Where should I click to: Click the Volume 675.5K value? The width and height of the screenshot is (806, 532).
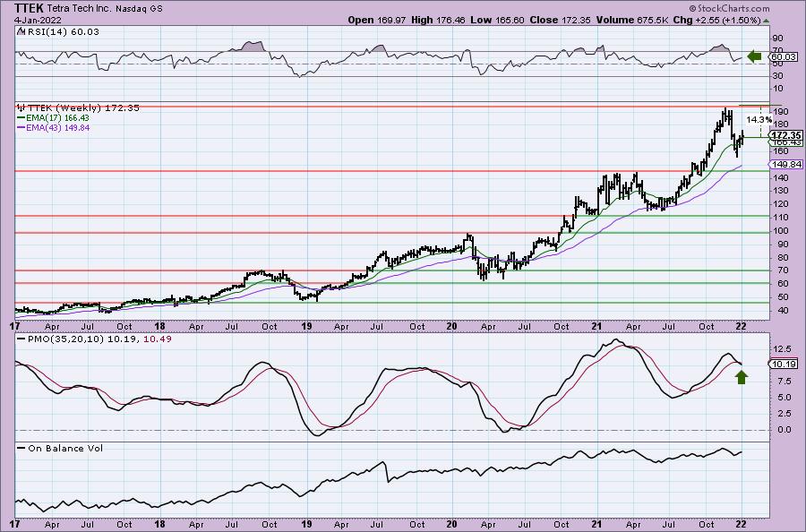tap(632, 20)
